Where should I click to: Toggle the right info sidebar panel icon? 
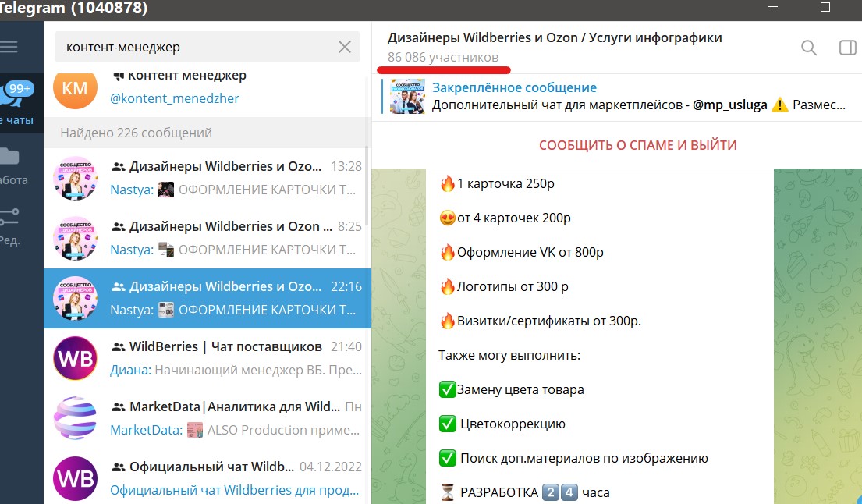point(848,48)
